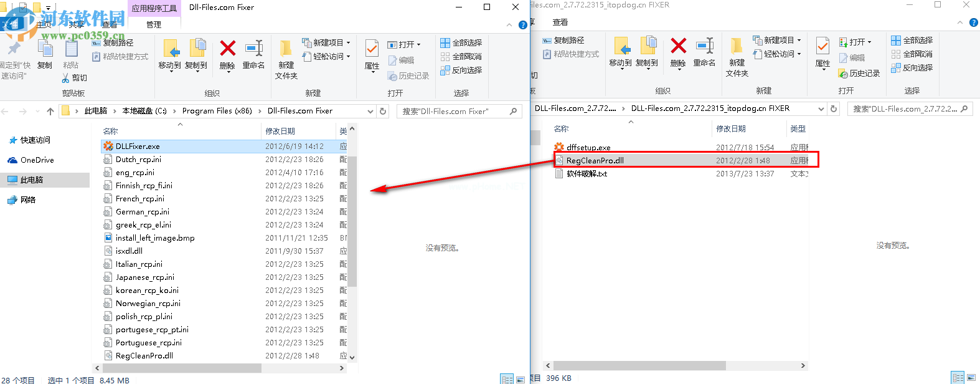This screenshot has height=384, width=980.
Task: Click History in right window ribbon
Action: coord(859,74)
